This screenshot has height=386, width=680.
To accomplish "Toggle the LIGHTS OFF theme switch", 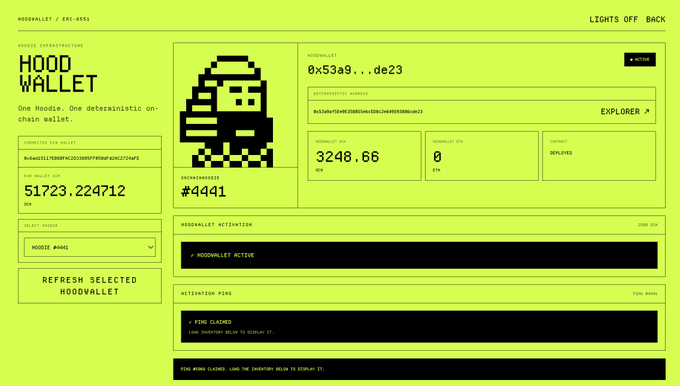I will (613, 20).
